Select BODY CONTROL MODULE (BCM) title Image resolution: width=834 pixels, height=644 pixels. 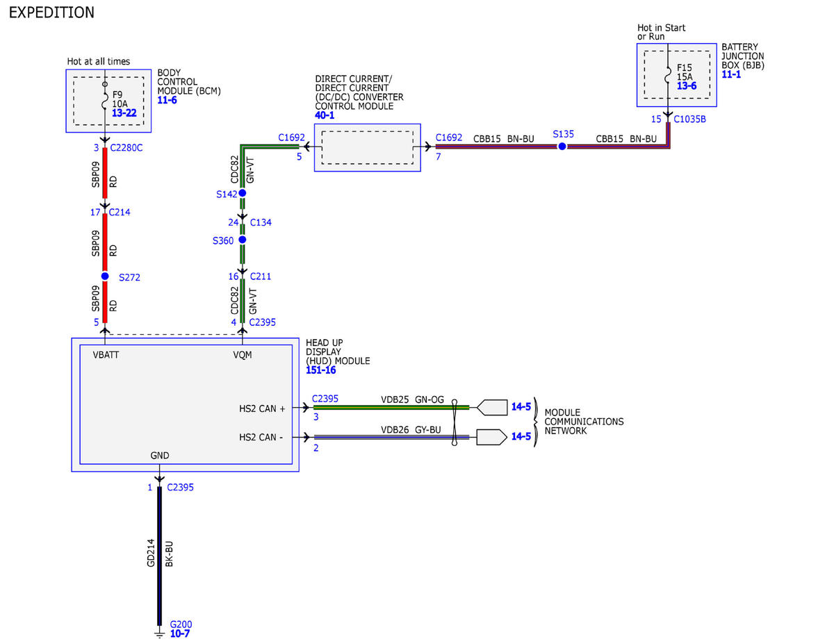[x=189, y=82]
